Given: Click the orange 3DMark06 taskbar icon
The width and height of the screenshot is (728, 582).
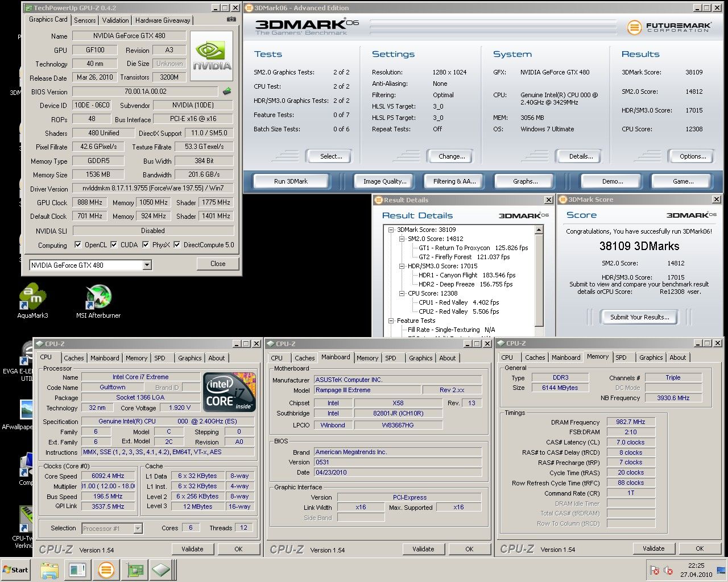Looking at the screenshot, I should click(106, 569).
